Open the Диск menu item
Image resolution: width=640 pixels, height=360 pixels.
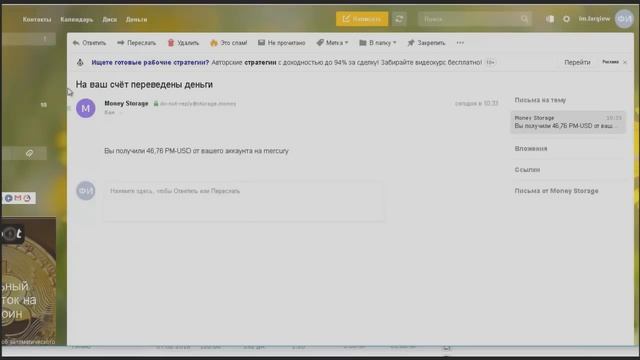tap(109, 19)
